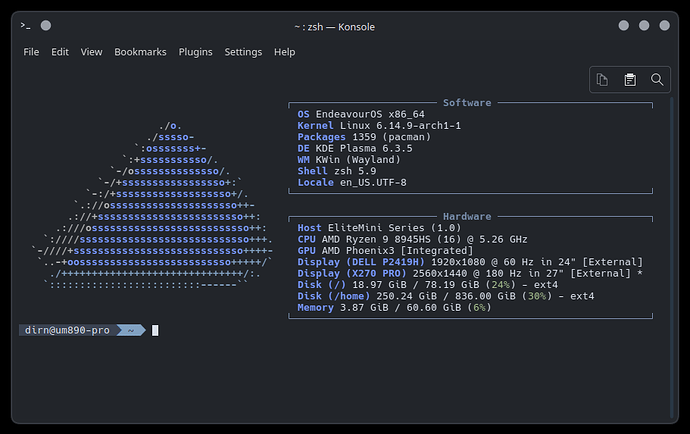
Task: Click the Memory 3.87 GiB line
Action: (x=394, y=308)
